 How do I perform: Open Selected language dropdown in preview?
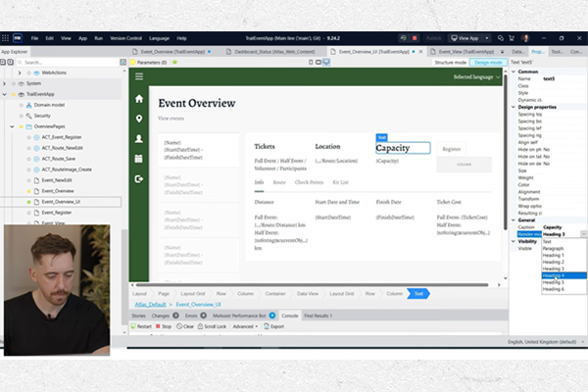click(x=477, y=76)
